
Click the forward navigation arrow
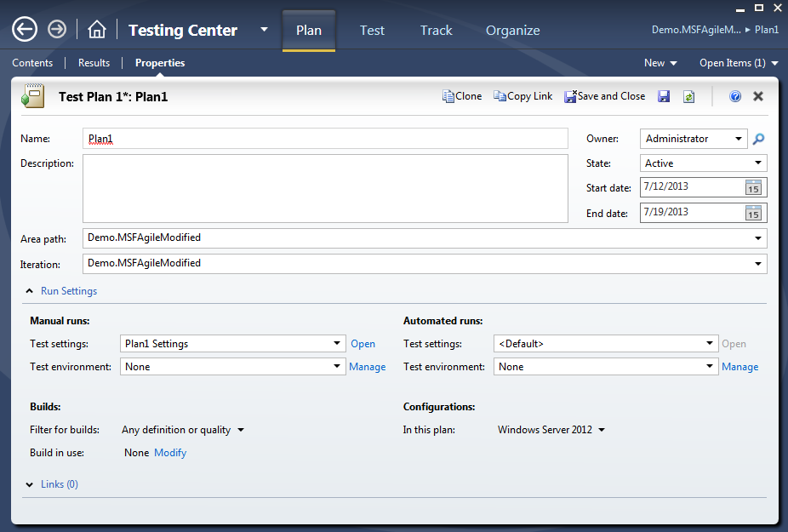point(56,28)
